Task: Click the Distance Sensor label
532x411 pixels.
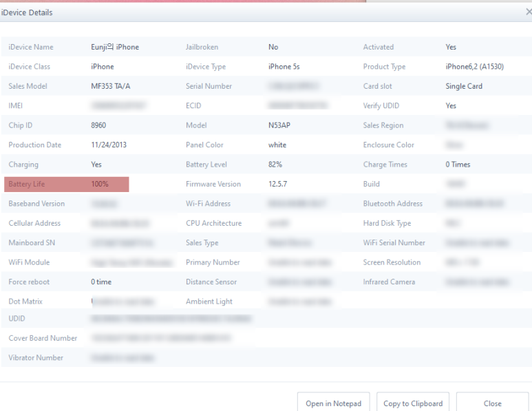Action: [211, 282]
